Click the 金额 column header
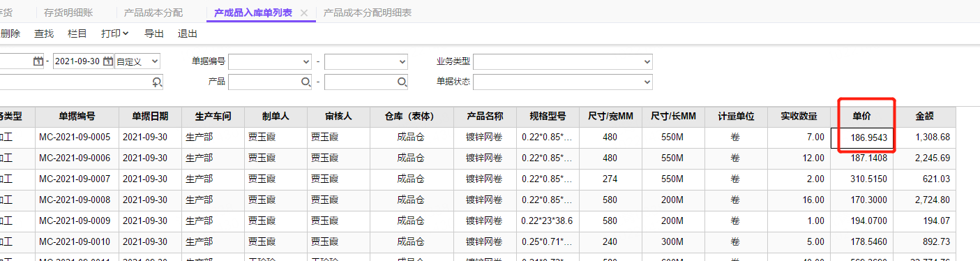The image size is (980, 261). coord(924,117)
